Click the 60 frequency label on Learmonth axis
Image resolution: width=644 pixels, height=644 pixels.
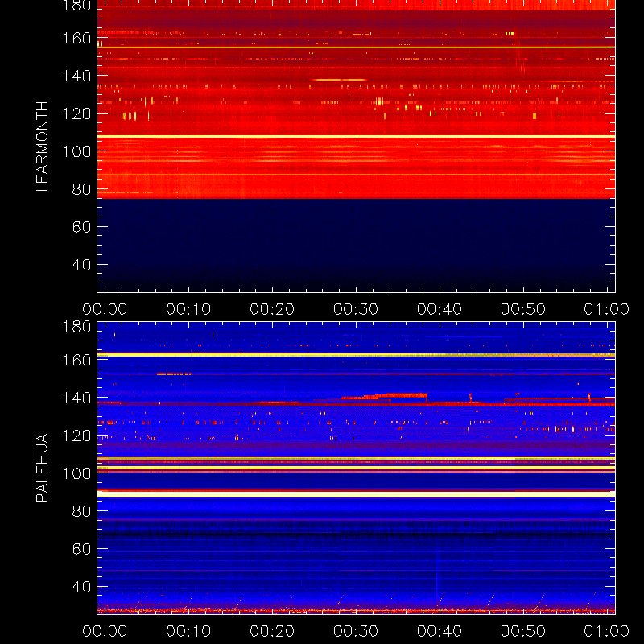(82, 227)
